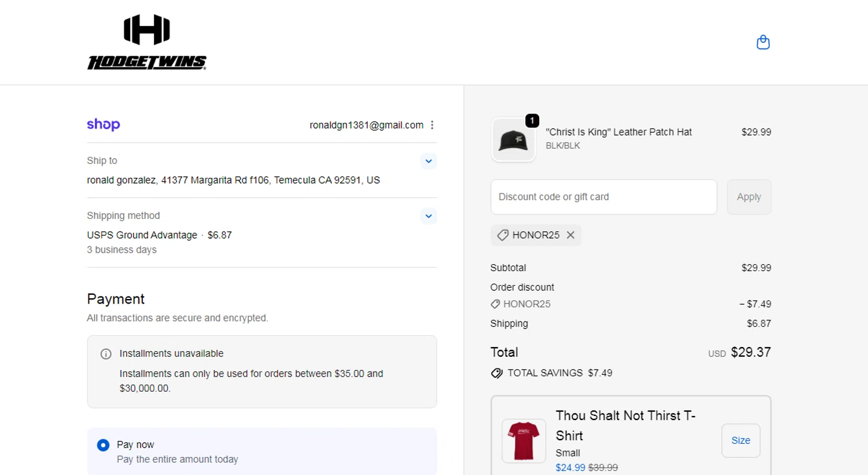The height and width of the screenshot is (475, 868).
Task: Focus the Discount code or gift card field
Action: (604, 197)
